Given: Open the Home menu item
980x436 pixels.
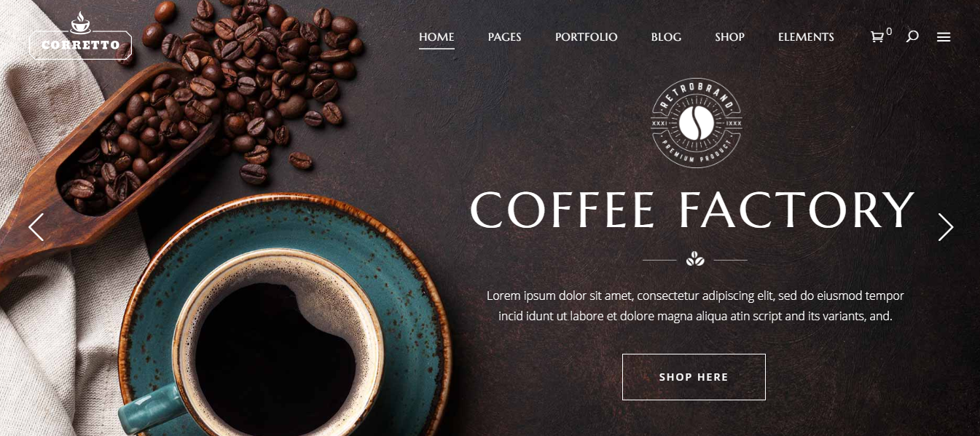Looking at the screenshot, I should click(436, 37).
